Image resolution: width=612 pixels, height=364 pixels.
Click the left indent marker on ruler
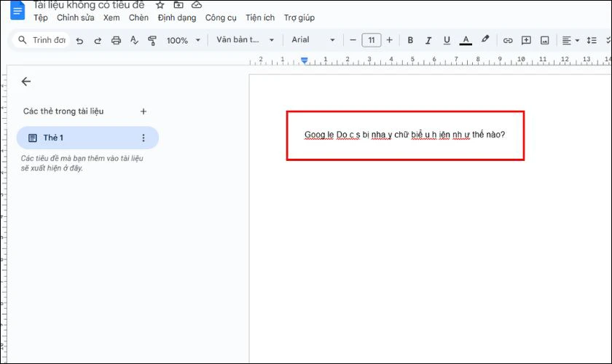(304, 60)
